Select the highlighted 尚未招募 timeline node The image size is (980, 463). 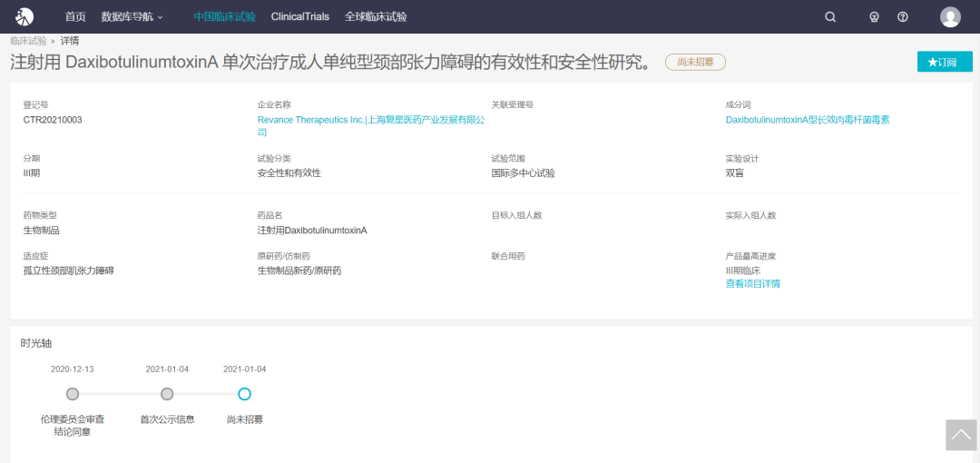tap(244, 394)
